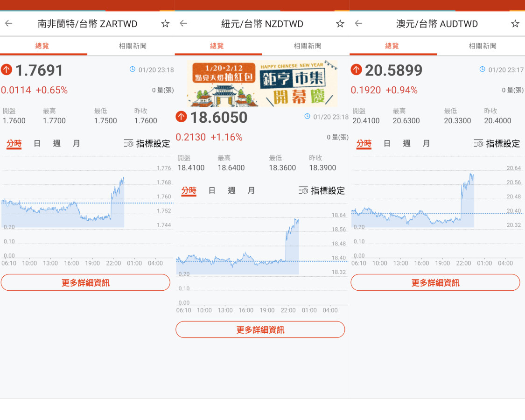Open 更多詳細資訊 for NZDTWD
The height and width of the screenshot is (420, 525).
[260, 329]
